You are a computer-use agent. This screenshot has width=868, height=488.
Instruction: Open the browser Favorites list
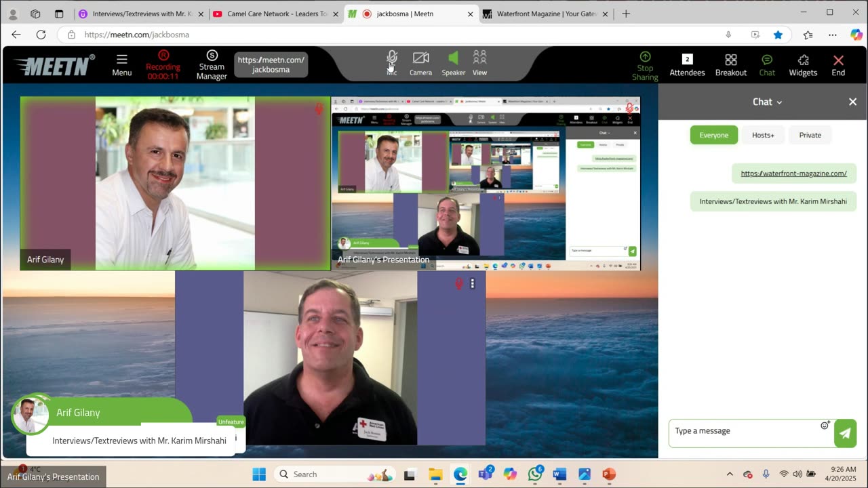808,35
